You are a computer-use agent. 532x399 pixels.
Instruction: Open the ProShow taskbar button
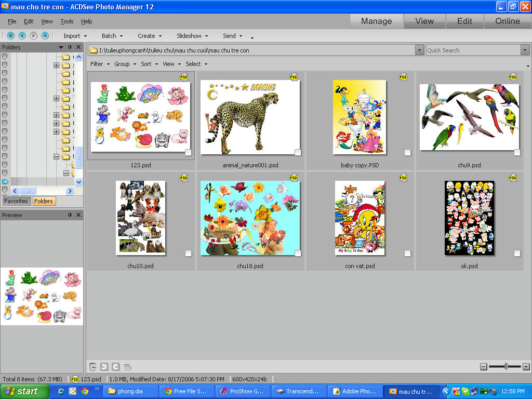(x=243, y=391)
